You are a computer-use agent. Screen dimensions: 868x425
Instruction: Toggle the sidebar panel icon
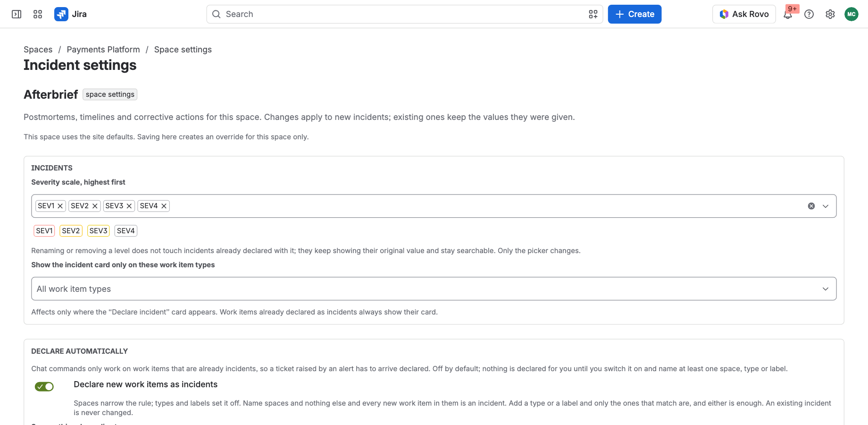pos(17,14)
